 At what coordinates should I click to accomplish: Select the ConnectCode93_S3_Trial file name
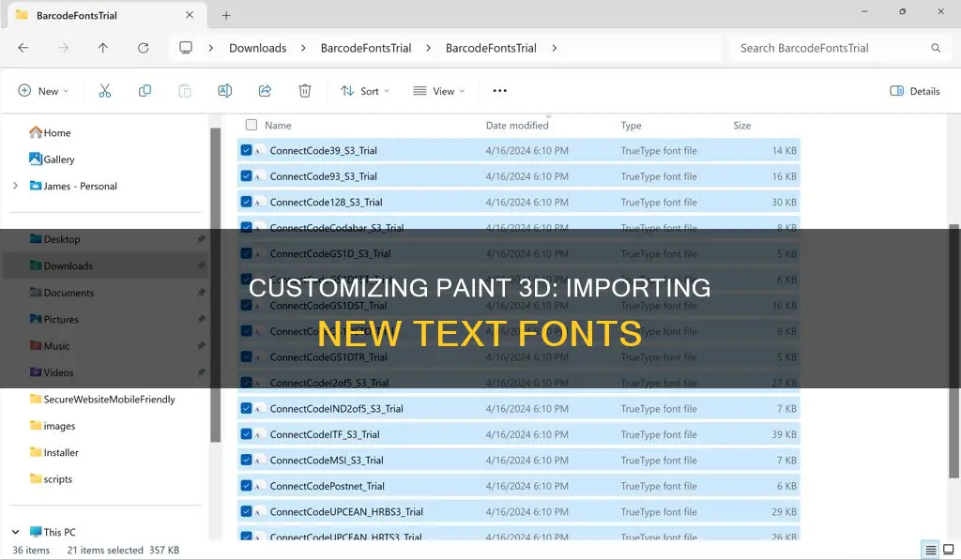pos(324,176)
